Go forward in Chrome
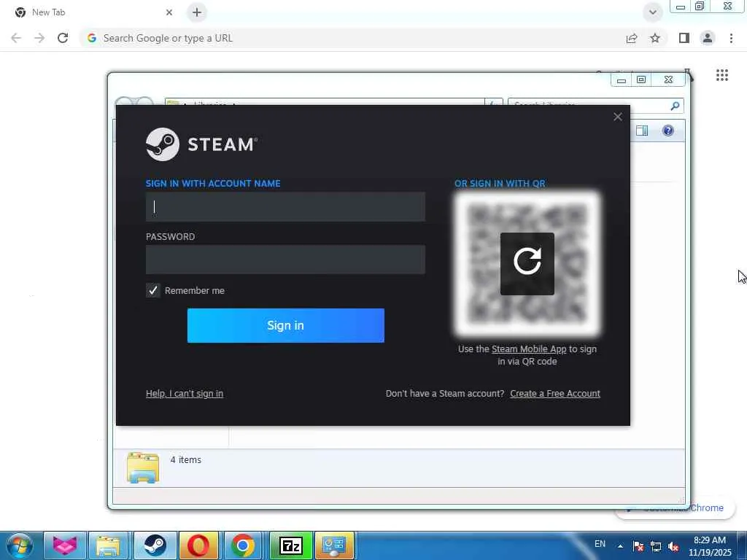The image size is (747, 560). pyautogui.click(x=39, y=38)
